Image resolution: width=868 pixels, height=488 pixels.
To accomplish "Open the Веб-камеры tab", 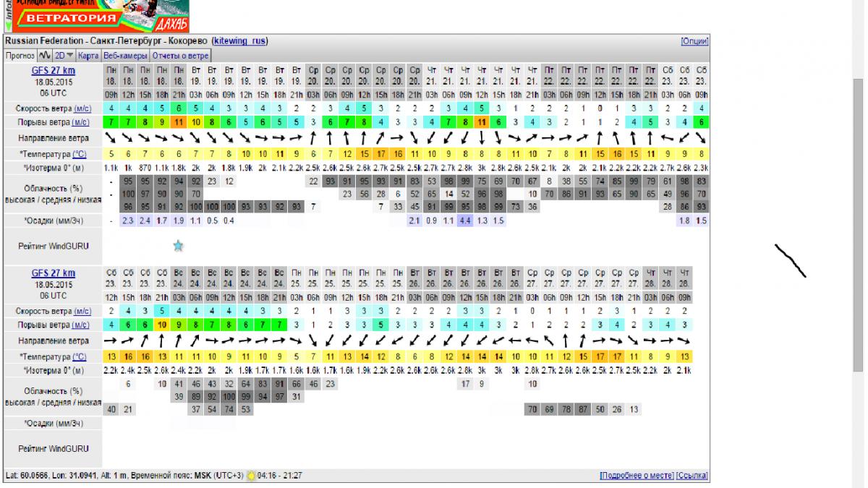I will 126,55.
